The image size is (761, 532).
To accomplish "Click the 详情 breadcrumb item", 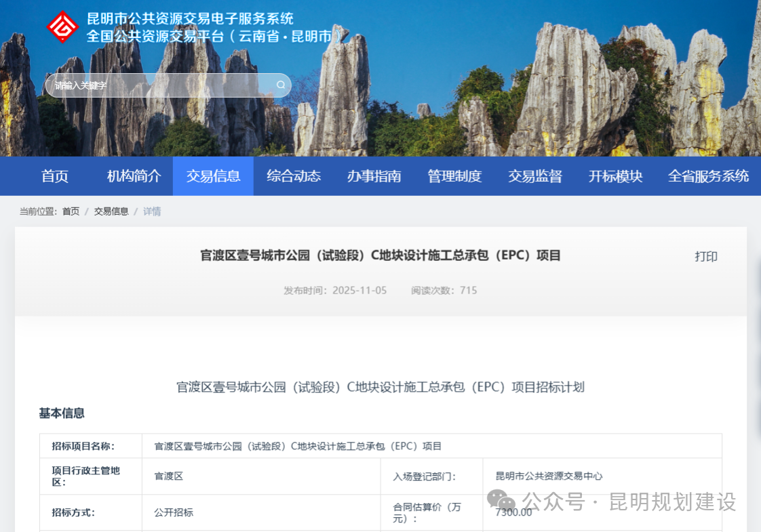I will (152, 211).
